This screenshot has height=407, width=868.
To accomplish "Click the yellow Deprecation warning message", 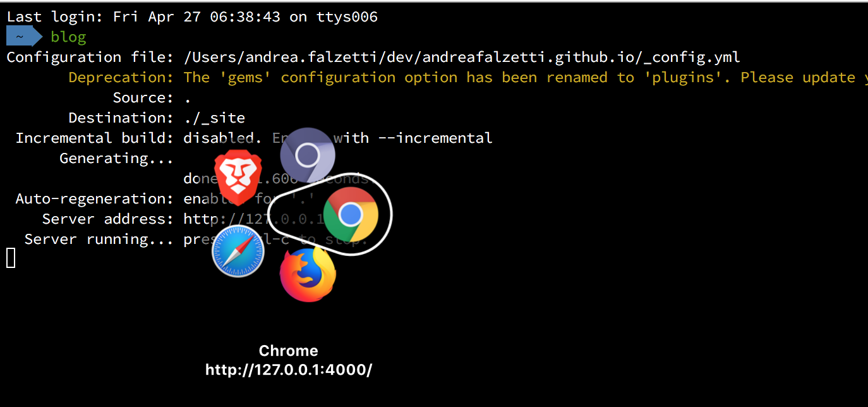I will (525, 78).
